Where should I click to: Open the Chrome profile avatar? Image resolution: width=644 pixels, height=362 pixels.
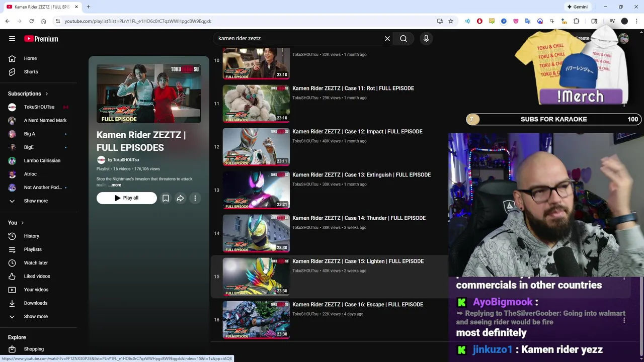point(624,21)
